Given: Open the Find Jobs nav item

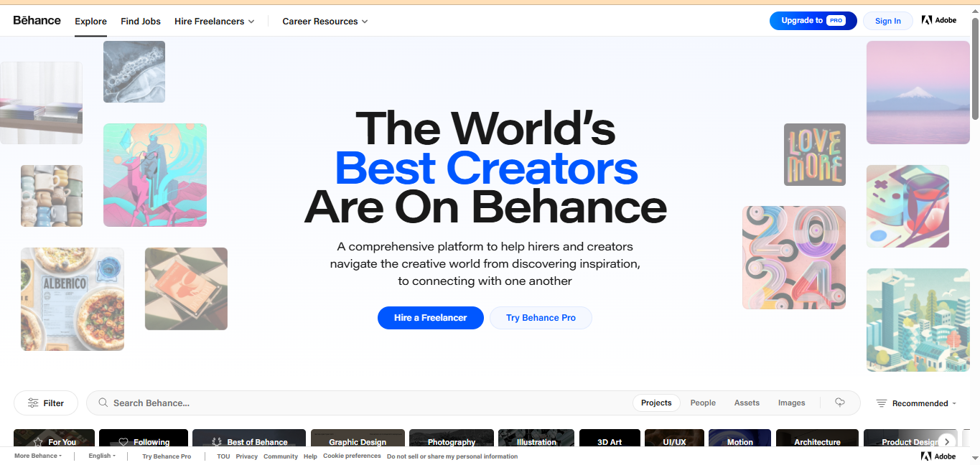Looking at the screenshot, I should [141, 22].
